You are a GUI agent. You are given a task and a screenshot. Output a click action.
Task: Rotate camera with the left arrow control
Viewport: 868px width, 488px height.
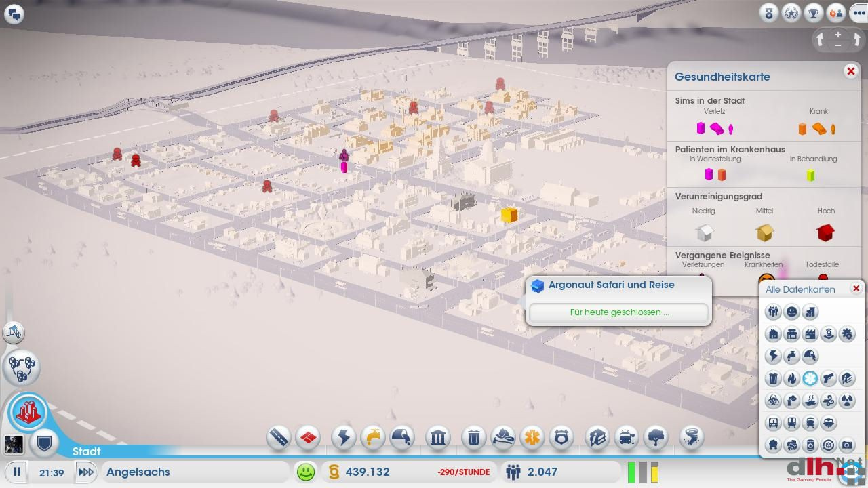820,39
